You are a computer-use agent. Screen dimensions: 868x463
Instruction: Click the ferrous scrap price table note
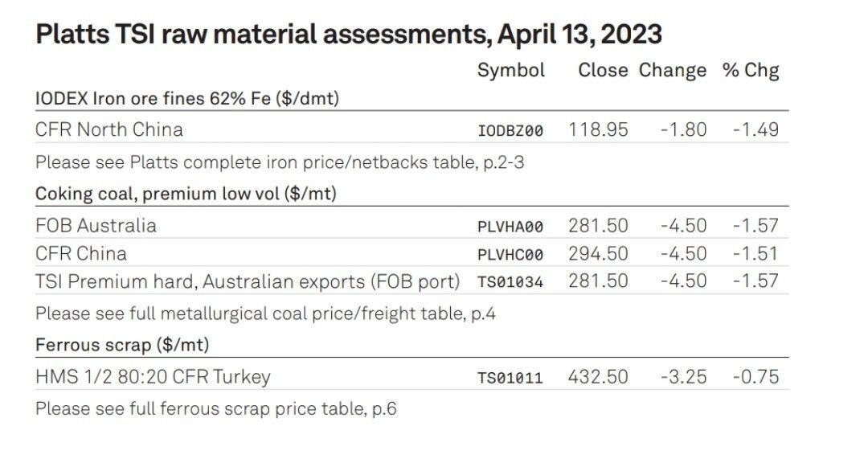216,408
